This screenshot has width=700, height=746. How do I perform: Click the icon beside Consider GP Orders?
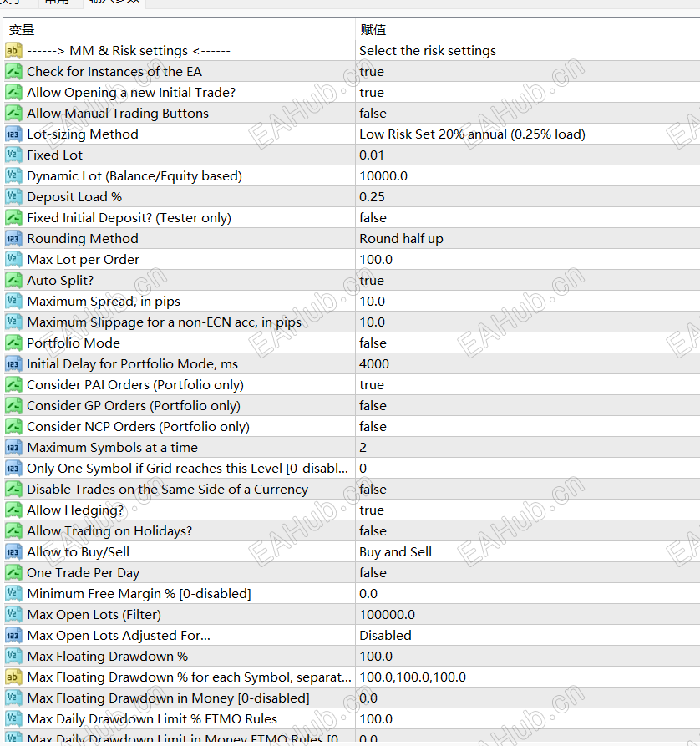pos(13,405)
